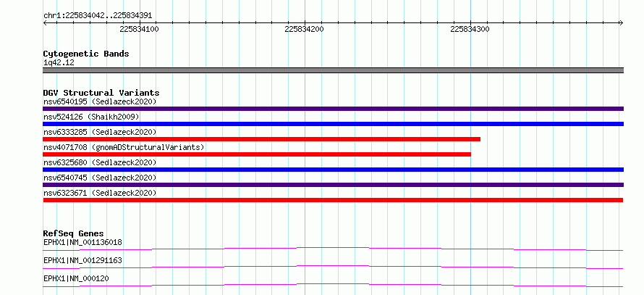This screenshot has width=644, height=295.
Task: Click the EPHX1|NM_001291163 transcript label
Action: point(82,260)
